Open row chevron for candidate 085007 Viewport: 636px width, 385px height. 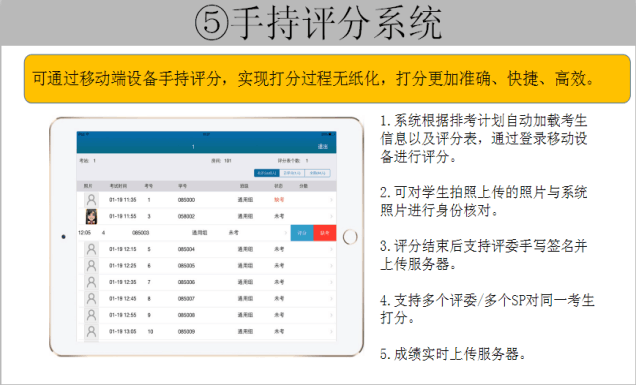pyautogui.click(x=331, y=299)
